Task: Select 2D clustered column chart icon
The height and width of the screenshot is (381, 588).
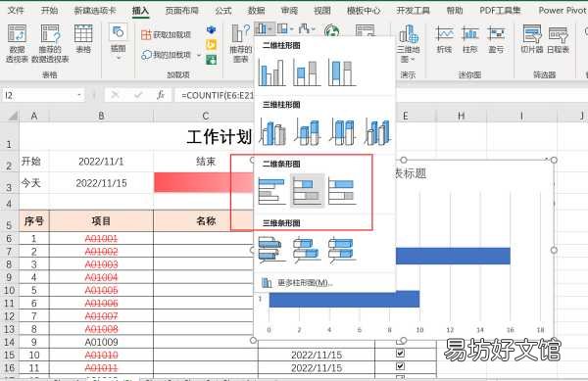Action: (x=271, y=72)
